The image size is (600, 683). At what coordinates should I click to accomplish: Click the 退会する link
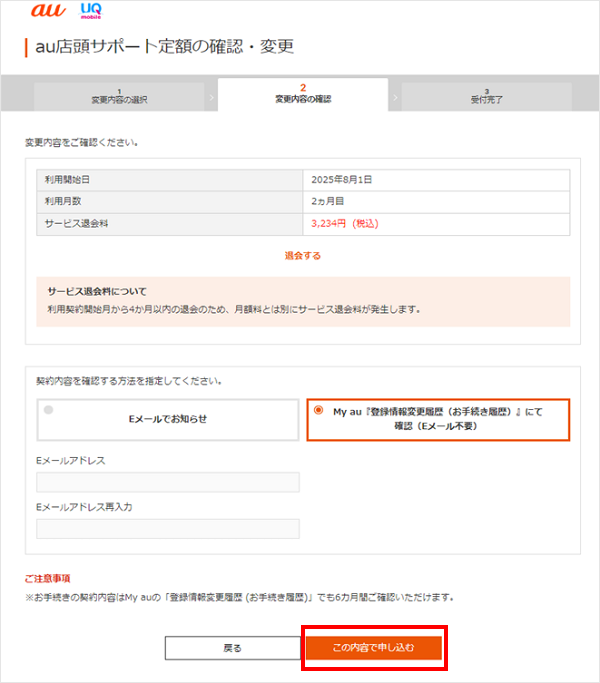[302, 255]
